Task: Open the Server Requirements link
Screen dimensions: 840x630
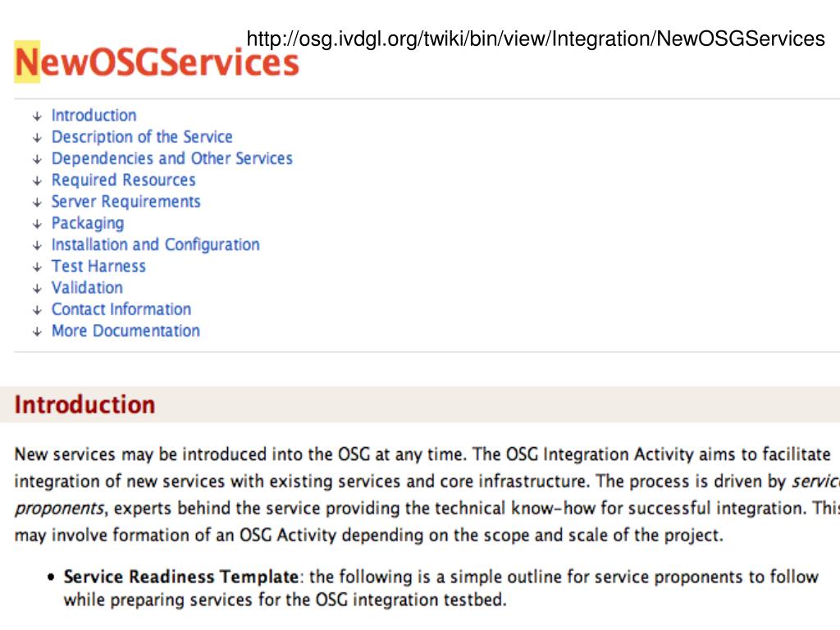Action: click(126, 202)
